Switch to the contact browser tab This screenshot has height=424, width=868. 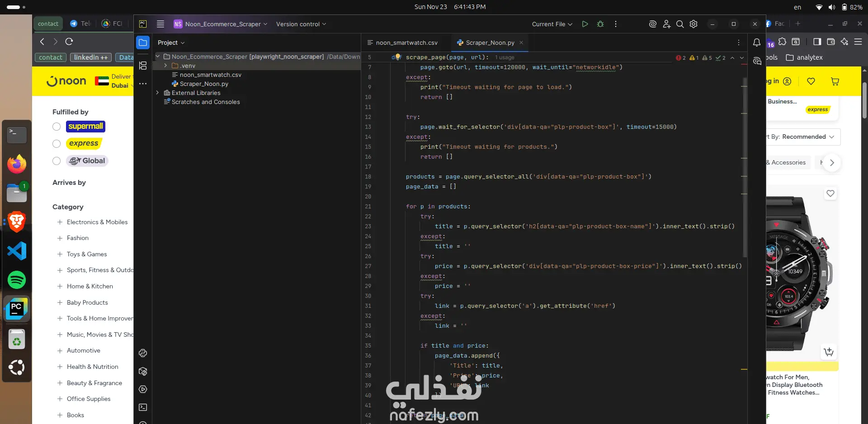click(x=48, y=24)
